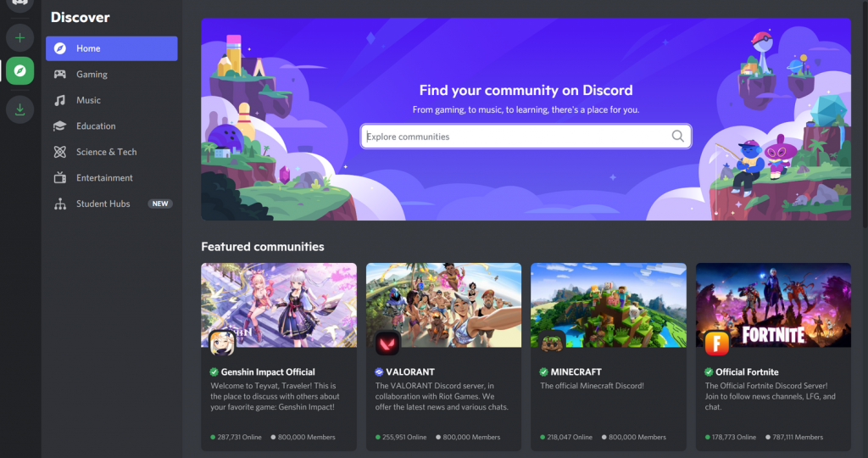Open the Student Hubs category
The width and height of the screenshot is (868, 458).
pos(112,204)
